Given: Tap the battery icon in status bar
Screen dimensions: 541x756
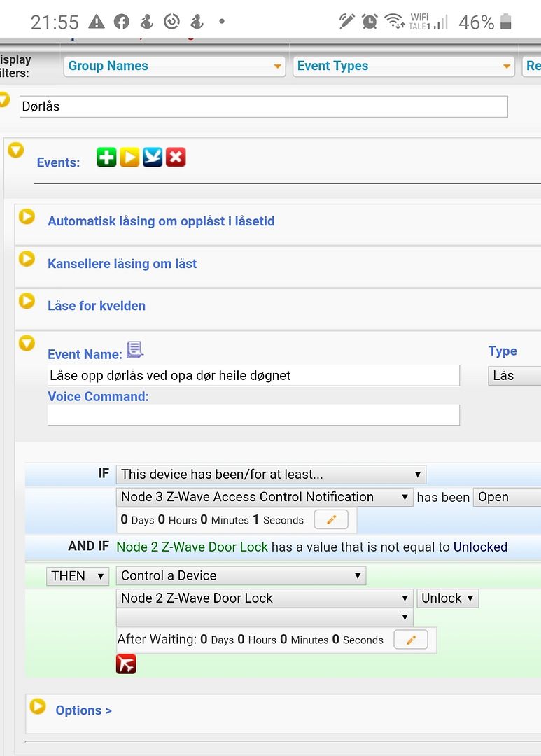Looking at the screenshot, I should (505, 21).
